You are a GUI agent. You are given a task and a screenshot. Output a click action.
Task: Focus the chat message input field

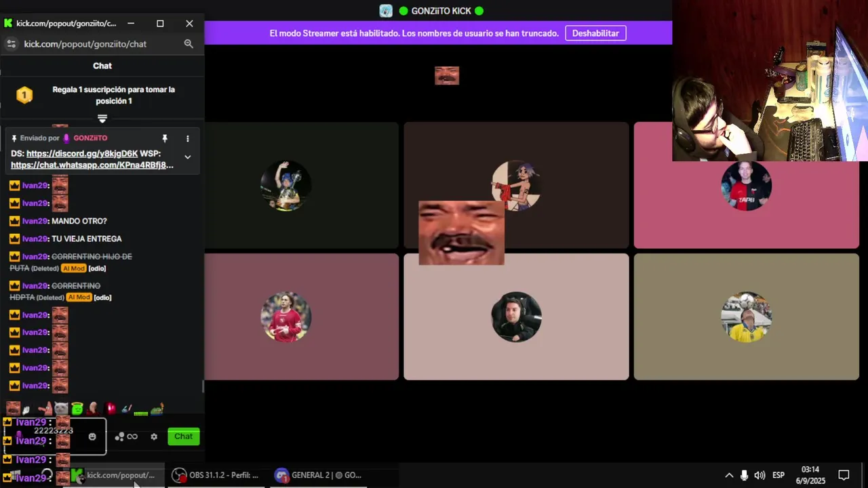(56, 436)
